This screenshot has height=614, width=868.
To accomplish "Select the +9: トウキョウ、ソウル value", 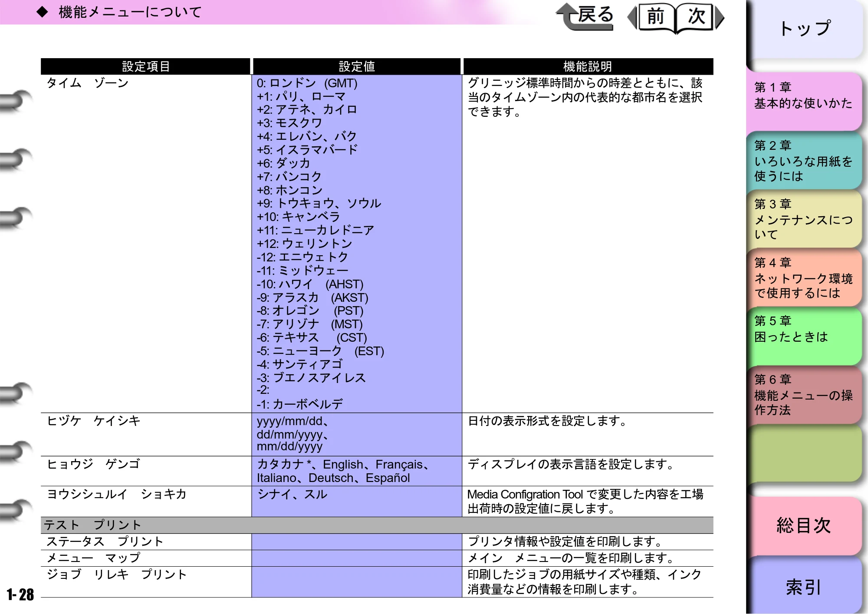I will tap(319, 203).
